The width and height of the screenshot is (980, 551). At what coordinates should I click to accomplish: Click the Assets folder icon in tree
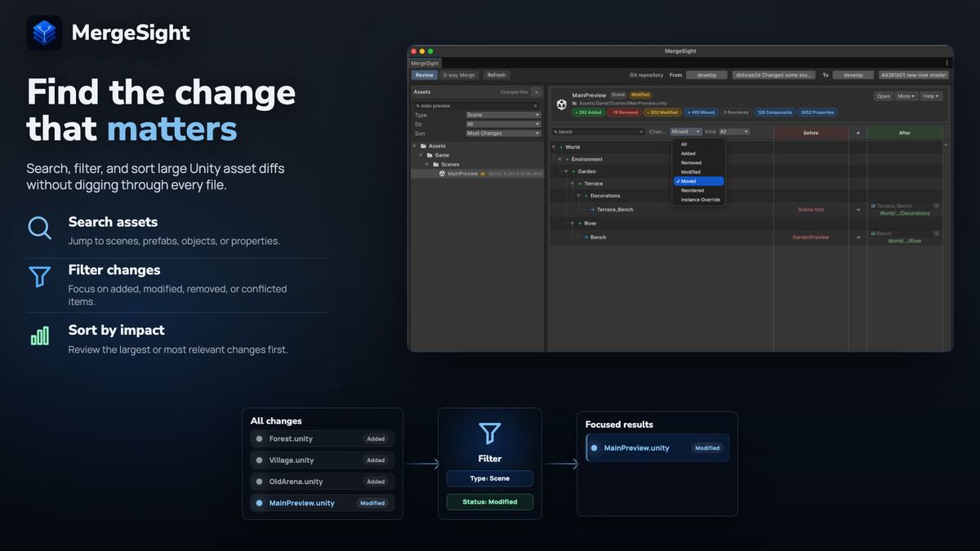point(423,146)
